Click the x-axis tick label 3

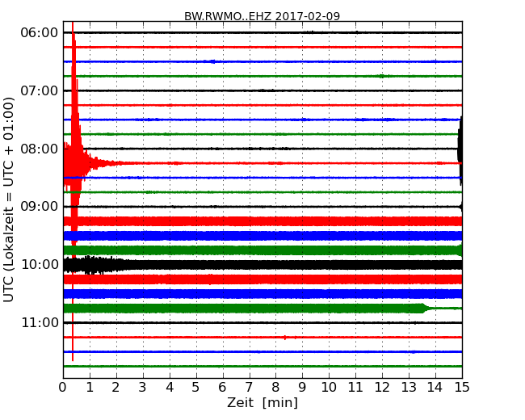click(143, 388)
